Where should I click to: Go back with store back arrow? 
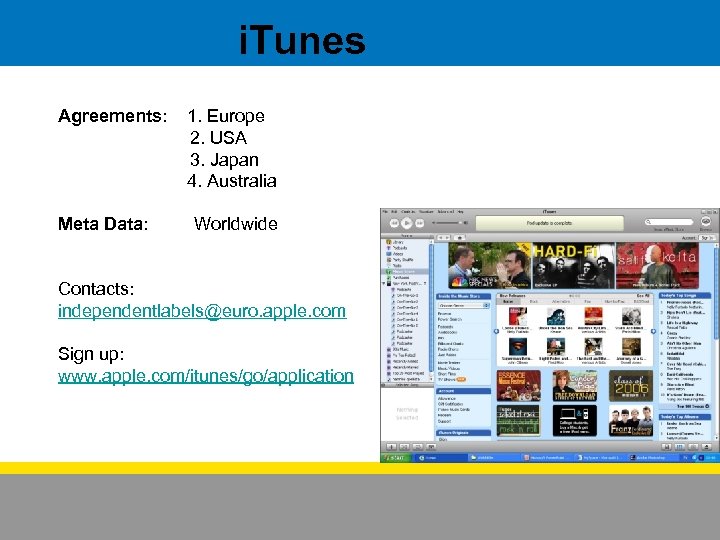coord(440,238)
